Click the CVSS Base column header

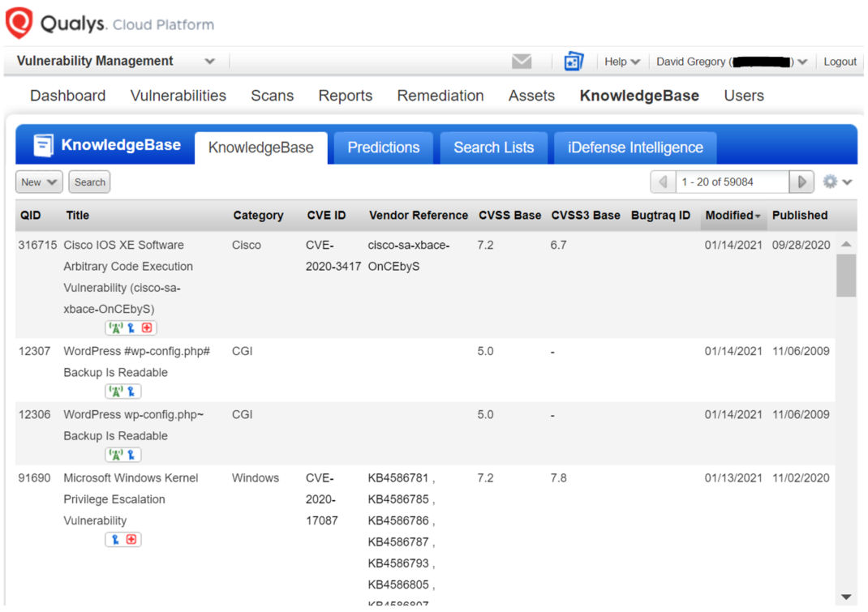(x=509, y=216)
